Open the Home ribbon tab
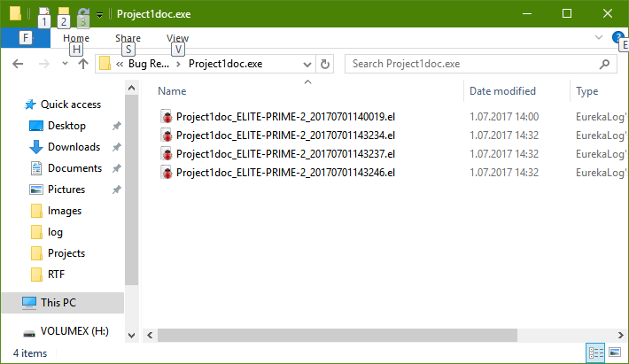Image resolution: width=629 pixels, height=364 pixels. point(76,38)
